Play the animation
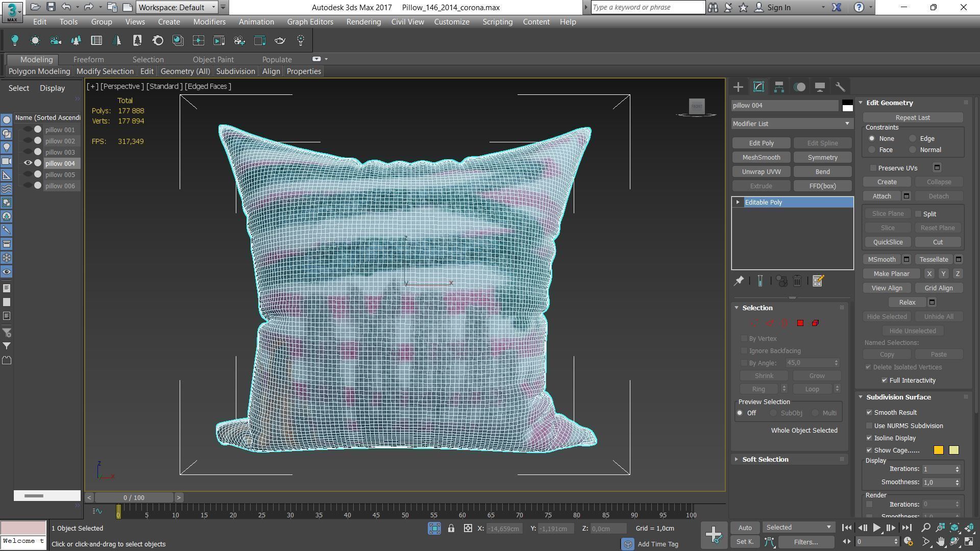 coord(876,528)
